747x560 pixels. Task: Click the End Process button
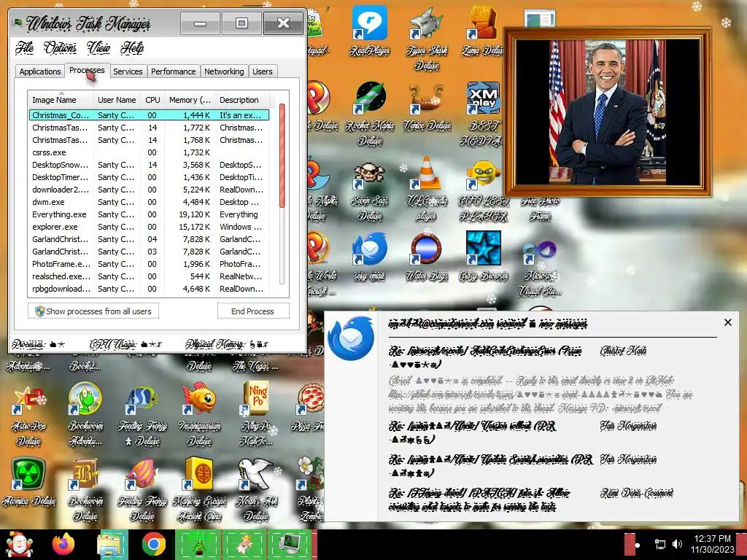point(253,311)
